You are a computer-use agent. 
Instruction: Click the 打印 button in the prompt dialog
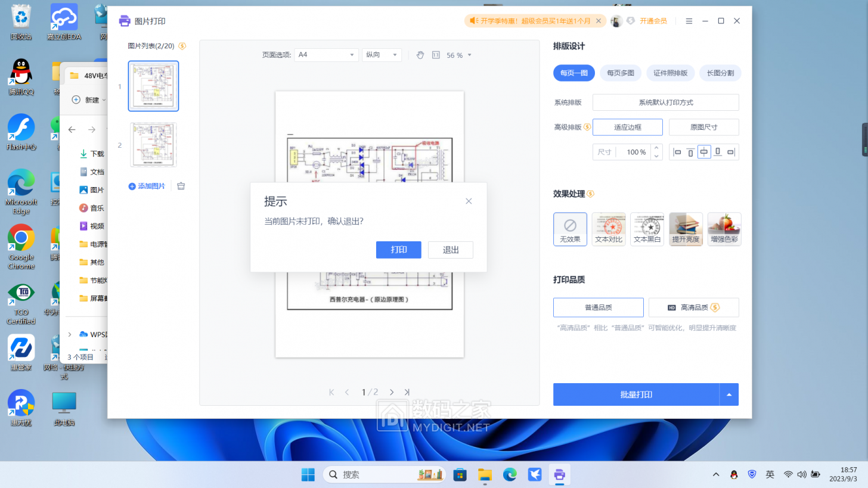tap(399, 250)
